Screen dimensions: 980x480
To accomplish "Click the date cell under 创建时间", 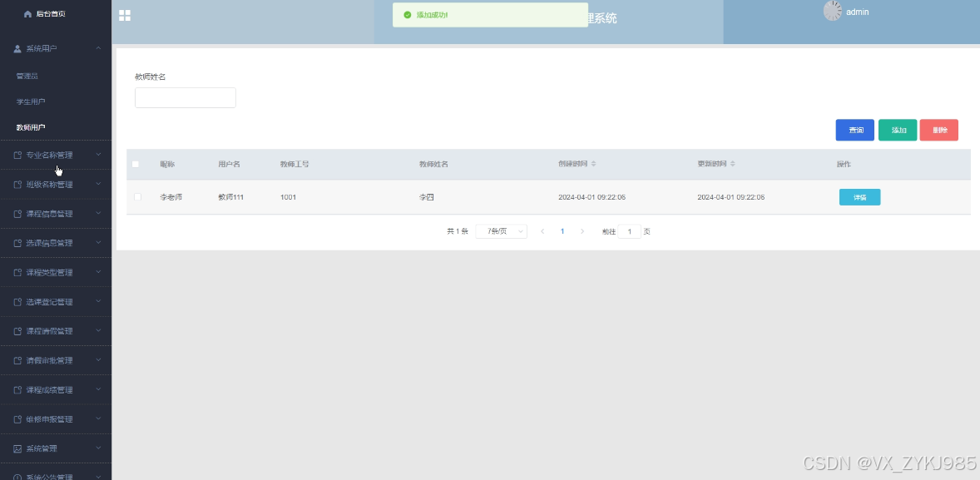I will tap(591, 197).
